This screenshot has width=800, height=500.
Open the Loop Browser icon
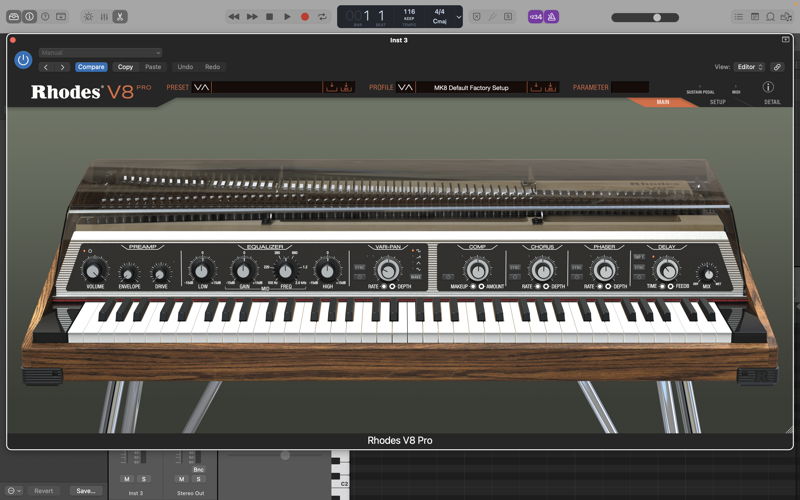coord(770,17)
